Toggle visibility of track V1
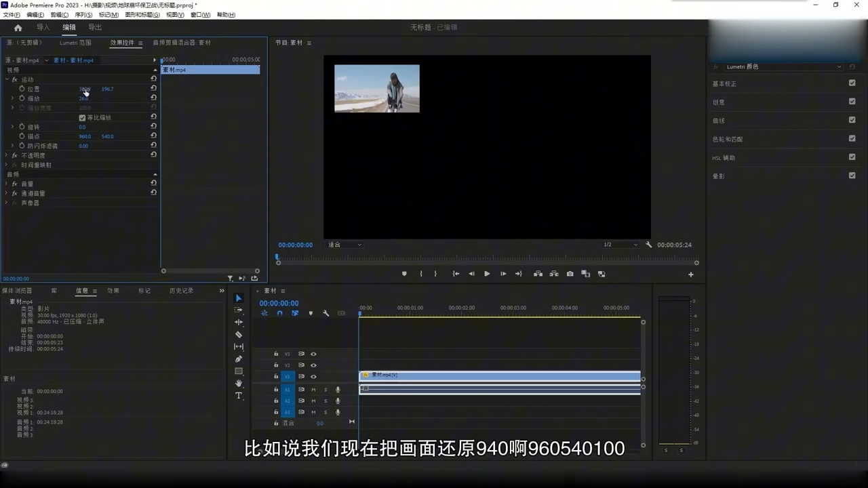 click(x=313, y=377)
